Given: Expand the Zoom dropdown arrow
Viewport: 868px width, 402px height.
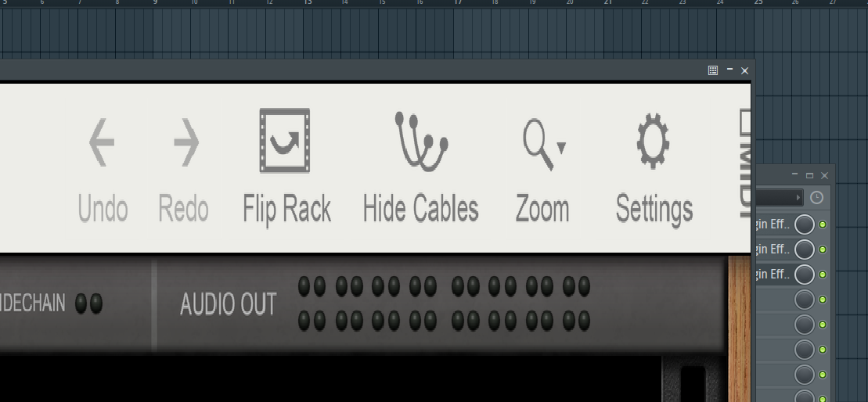Looking at the screenshot, I should coord(561,148).
